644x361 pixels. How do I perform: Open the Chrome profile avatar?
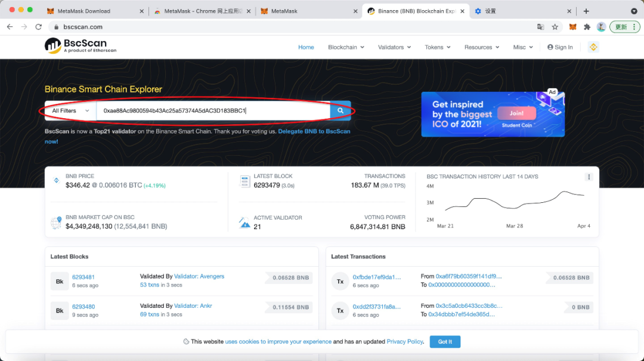(601, 27)
